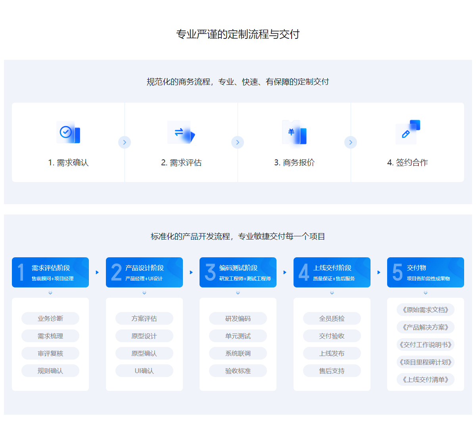Click the 业务诊断 pill
476x448 pixels.
pyautogui.click(x=50, y=318)
